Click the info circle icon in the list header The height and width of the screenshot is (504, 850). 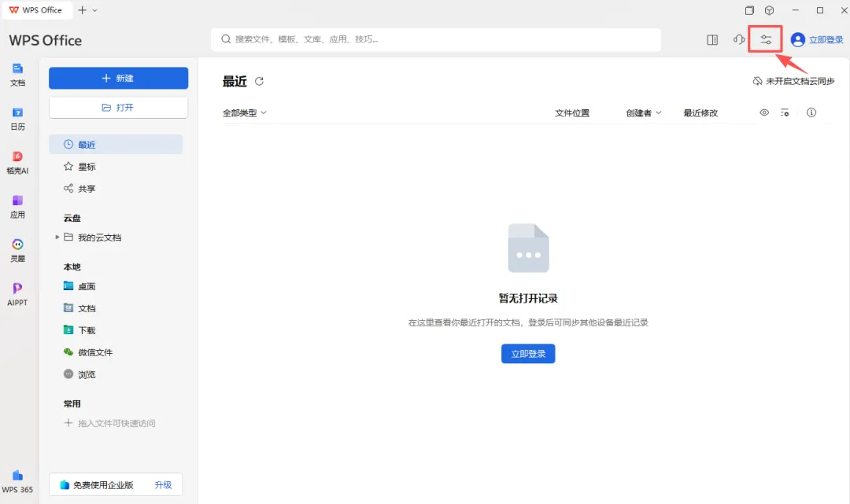click(811, 112)
